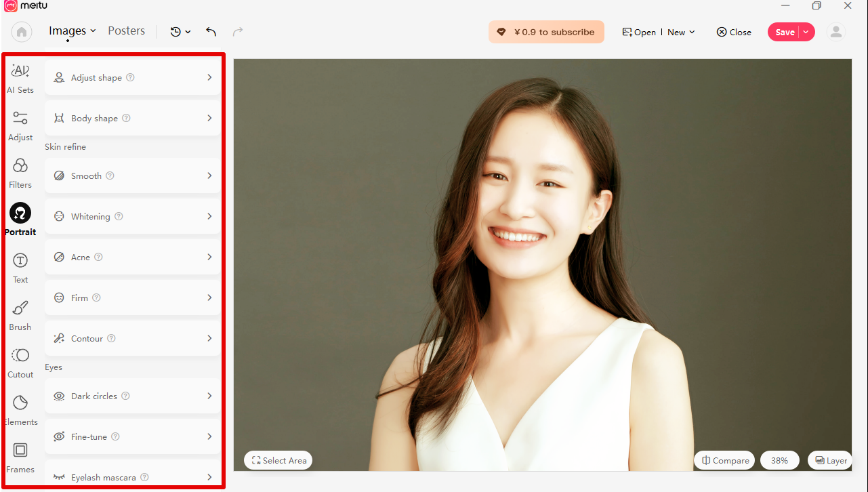Activate the Select Area button
The width and height of the screenshot is (868, 492).
click(x=278, y=460)
